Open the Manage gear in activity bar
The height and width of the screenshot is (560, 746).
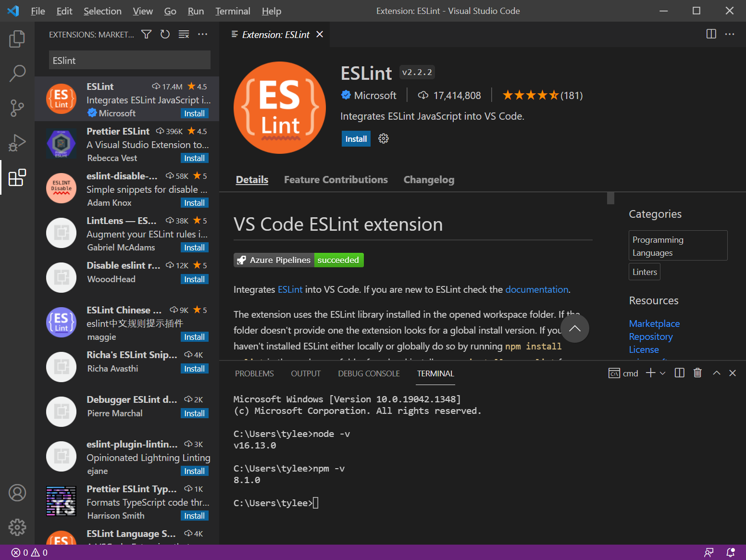17,527
